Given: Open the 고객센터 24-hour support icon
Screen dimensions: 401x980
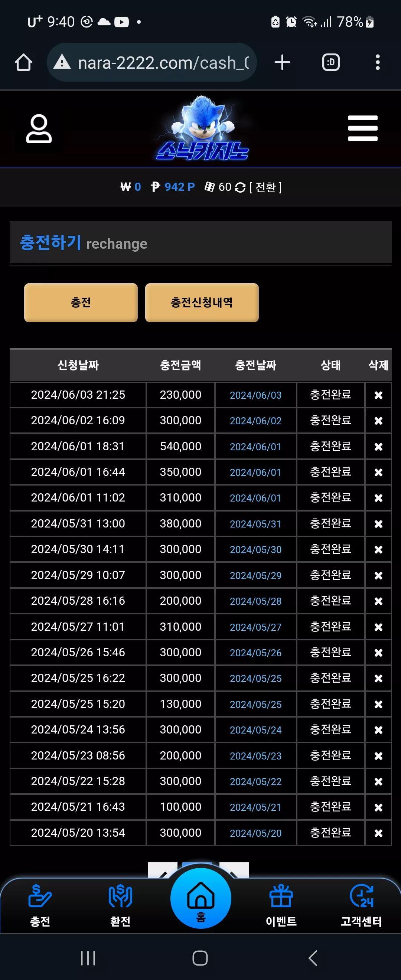Looking at the screenshot, I should pos(361,906).
